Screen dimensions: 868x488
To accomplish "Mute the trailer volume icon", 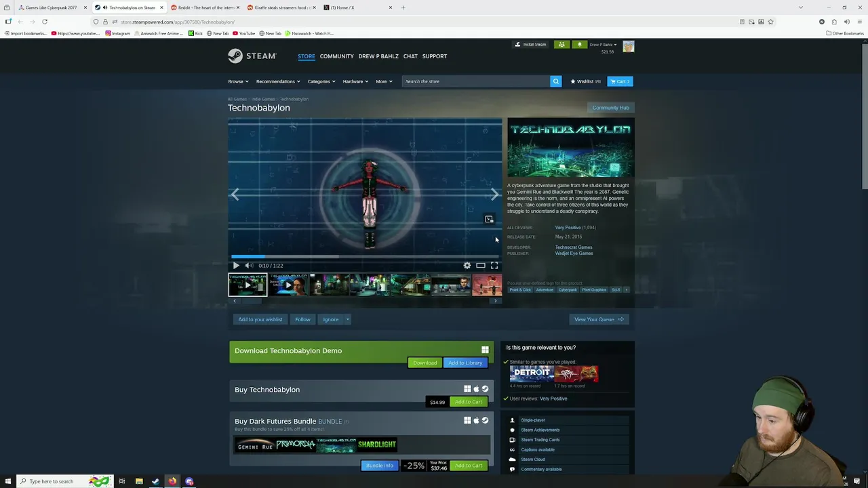I will (249, 266).
